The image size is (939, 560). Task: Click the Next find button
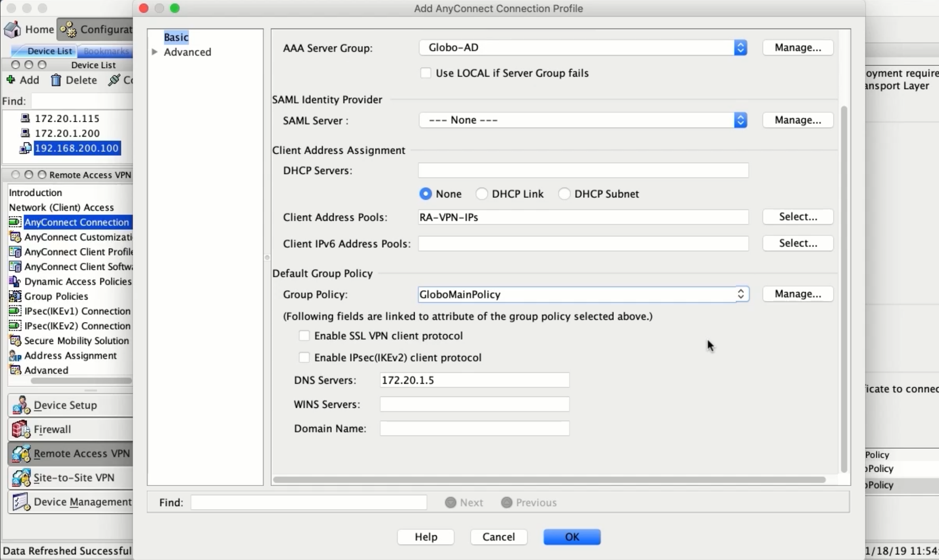tap(464, 503)
